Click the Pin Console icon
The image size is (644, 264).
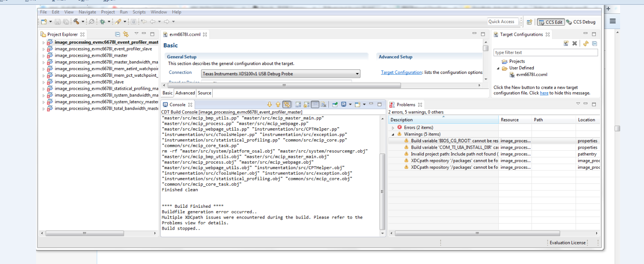(335, 105)
